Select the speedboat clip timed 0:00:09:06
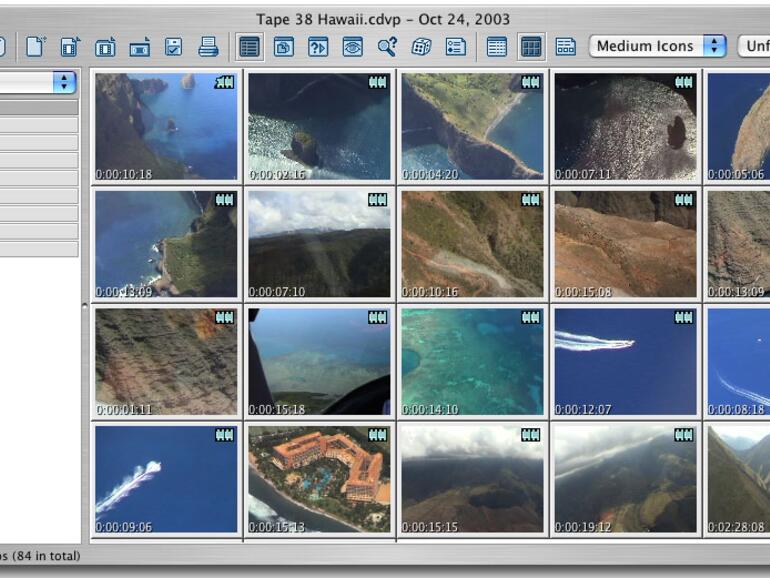This screenshot has height=578, width=770. [166, 479]
